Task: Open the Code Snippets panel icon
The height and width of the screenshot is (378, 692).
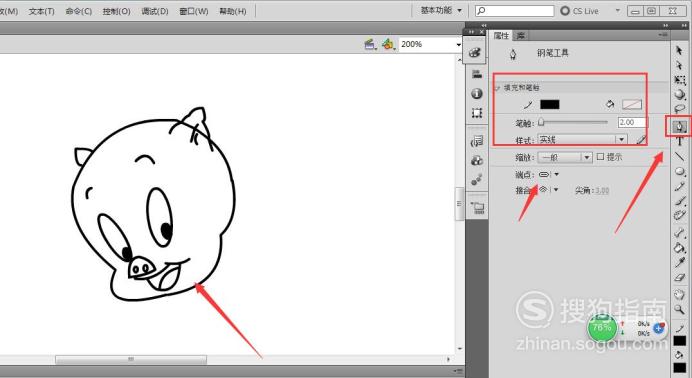Action: click(477, 141)
